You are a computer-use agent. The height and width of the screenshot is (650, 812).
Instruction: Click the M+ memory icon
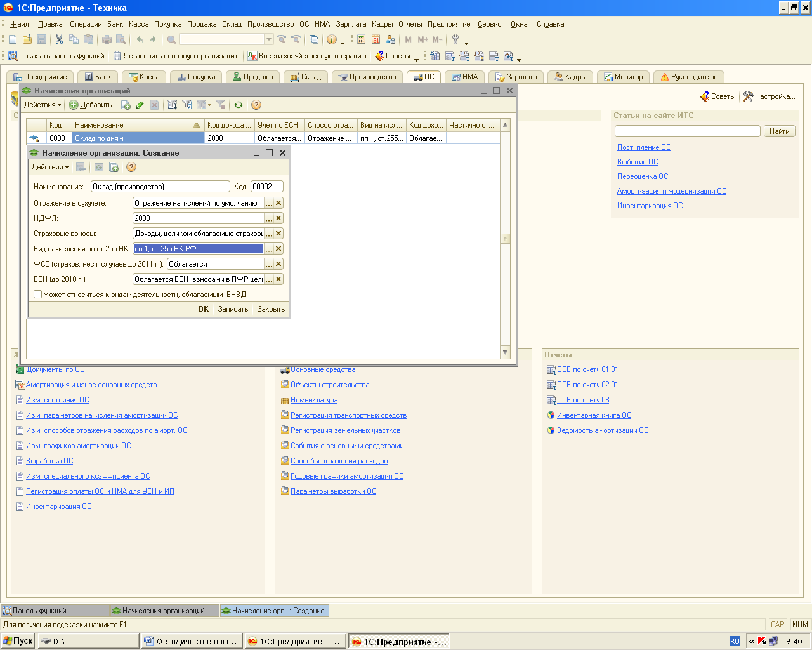pos(422,39)
